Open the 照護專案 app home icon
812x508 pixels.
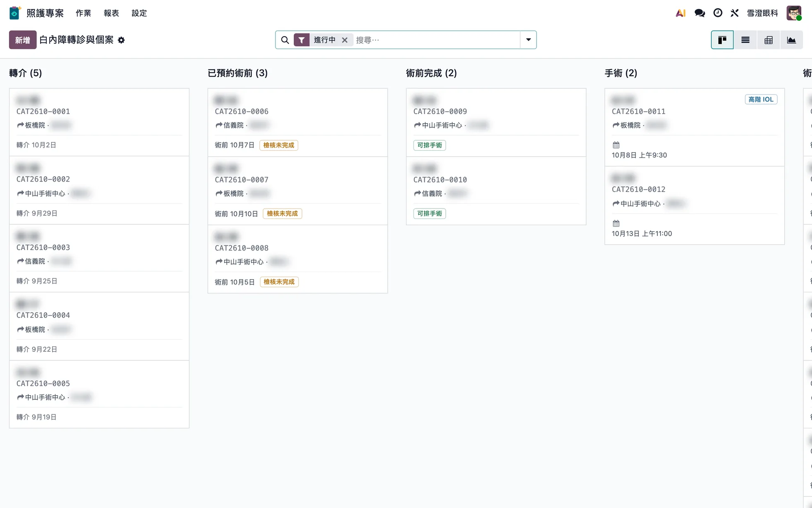(15, 13)
